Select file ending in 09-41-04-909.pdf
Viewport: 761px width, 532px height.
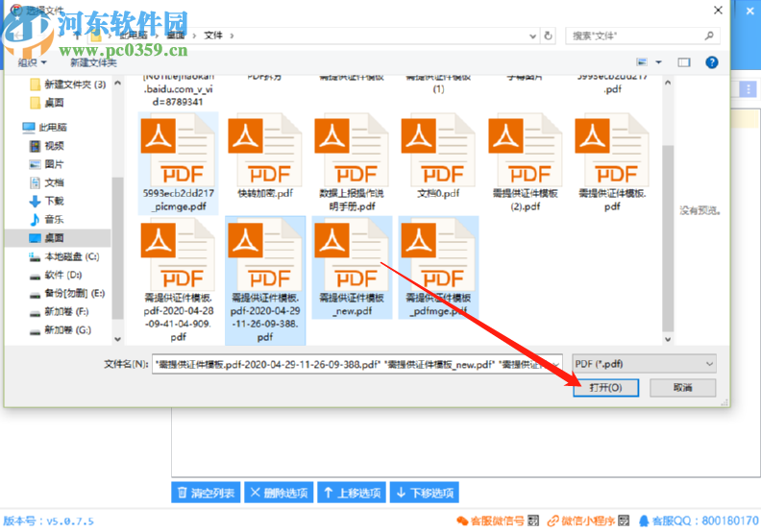click(178, 280)
